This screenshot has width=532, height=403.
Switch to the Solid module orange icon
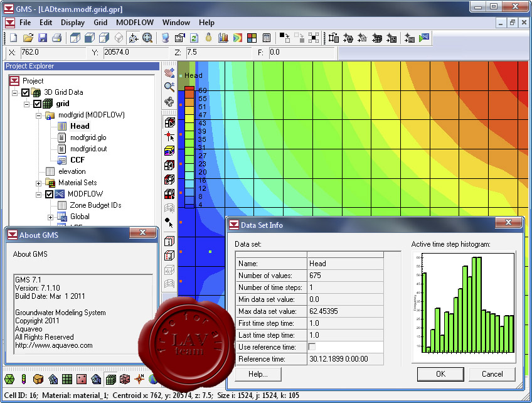click(38, 379)
